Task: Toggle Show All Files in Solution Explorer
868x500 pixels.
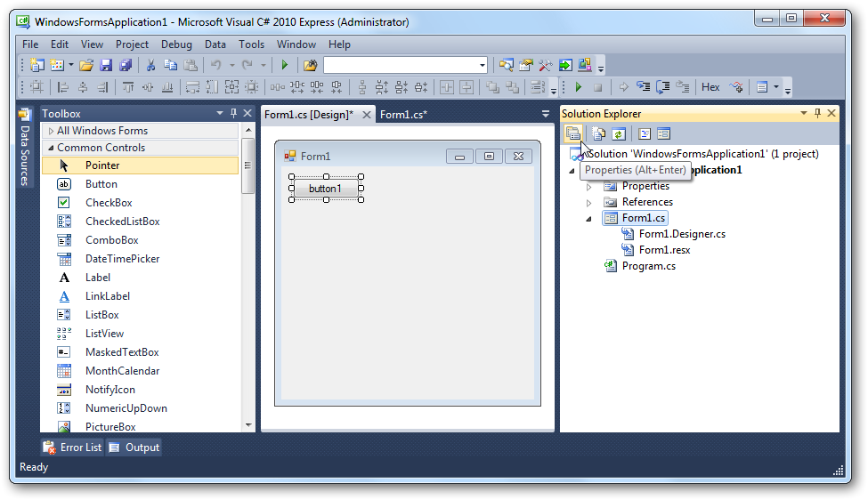Action: [598, 134]
